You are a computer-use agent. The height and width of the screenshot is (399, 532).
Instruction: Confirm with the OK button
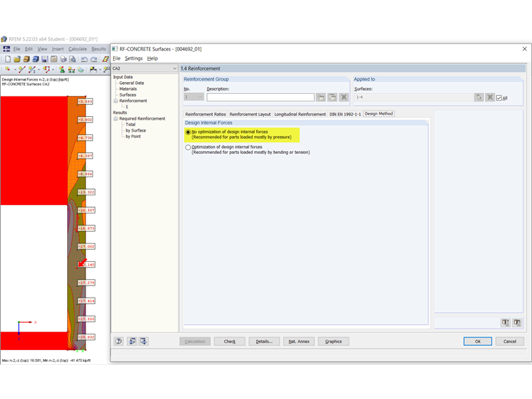(x=477, y=342)
